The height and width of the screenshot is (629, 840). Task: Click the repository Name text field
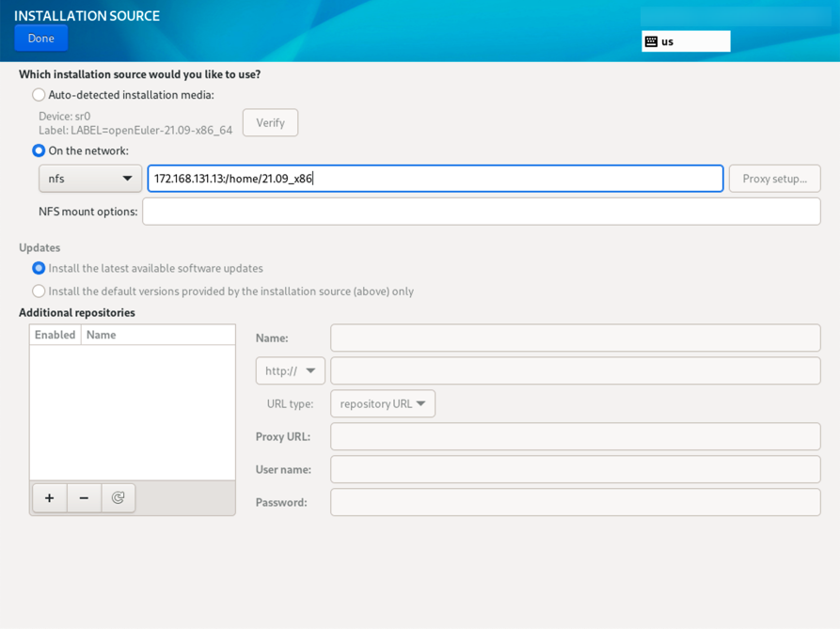coord(575,338)
